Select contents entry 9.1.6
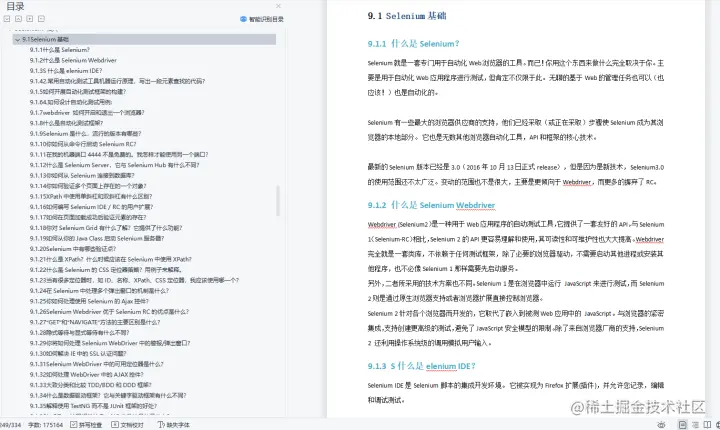Screen dimensions: 720x430 tap(71, 102)
